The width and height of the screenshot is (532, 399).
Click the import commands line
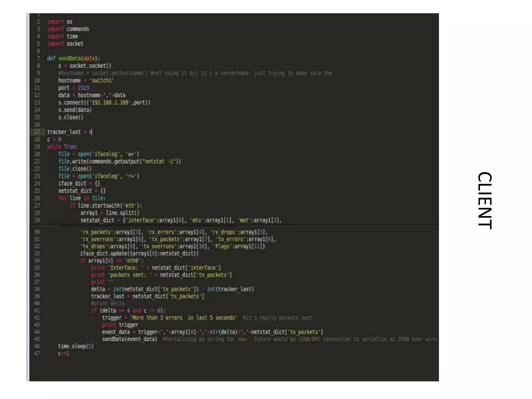tap(68, 29)
